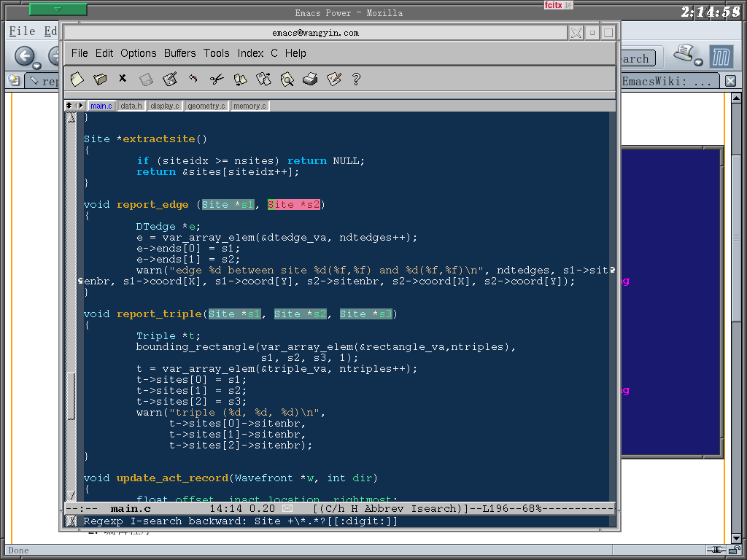Switch to the data.h buffer tab
The image size is (747, 560).
(131, 106)
